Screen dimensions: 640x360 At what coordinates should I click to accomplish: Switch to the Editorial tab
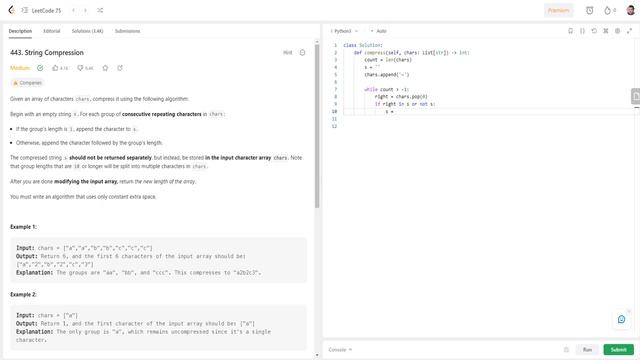pos(51,31)
